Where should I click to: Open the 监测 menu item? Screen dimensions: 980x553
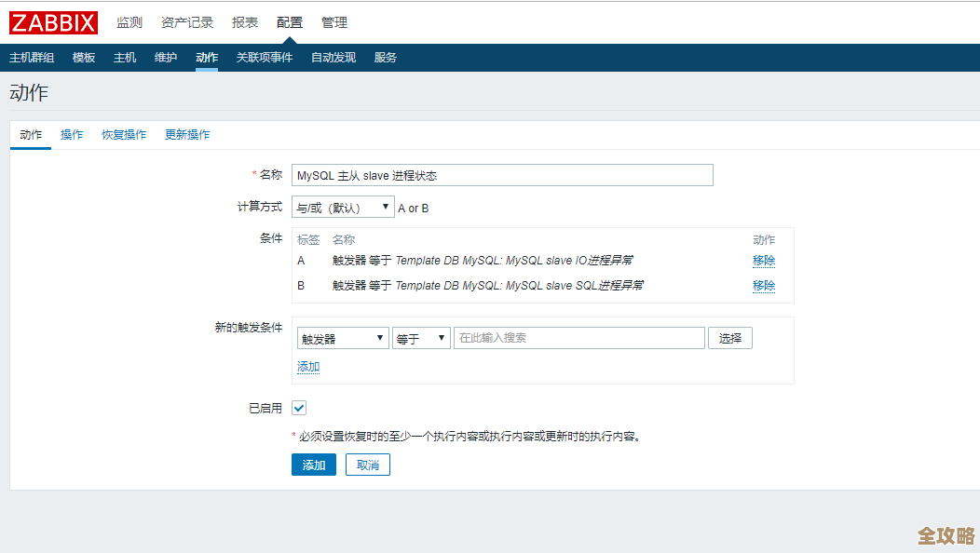click(x=130, y=21)
